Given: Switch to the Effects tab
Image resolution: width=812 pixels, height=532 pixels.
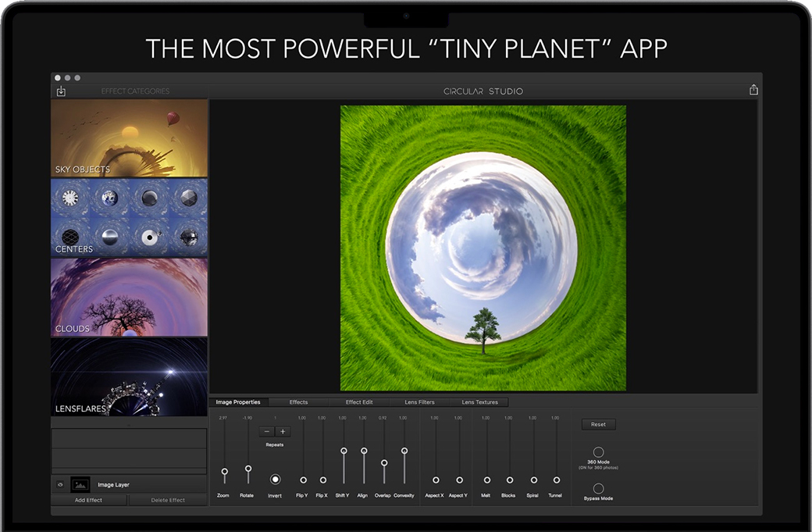Looking at the screenshot, I should [x=298, y=402].
